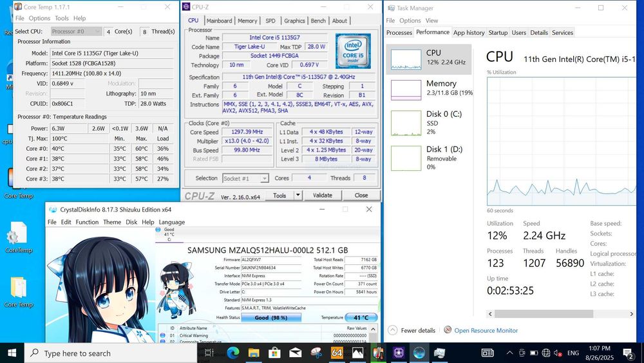Open the network globe tray icon

546,353
